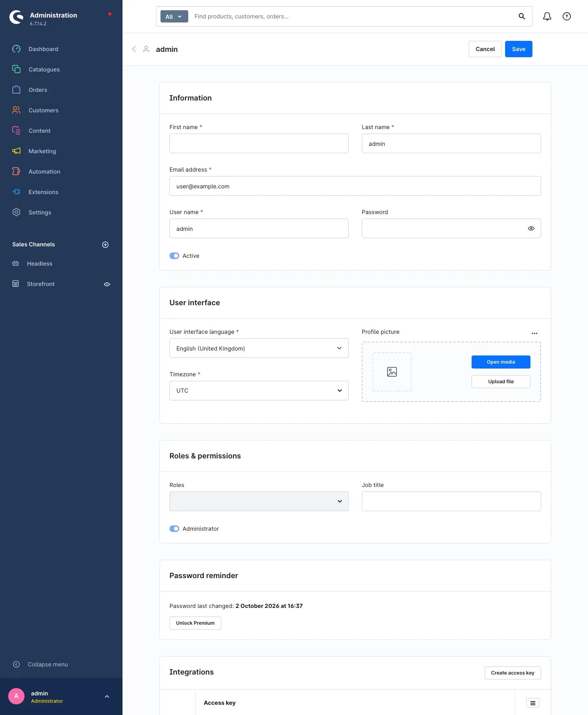Click the Automation icon
Image resolution: width=588 pixels, height=715 pixels.
(x=16, y=172)
